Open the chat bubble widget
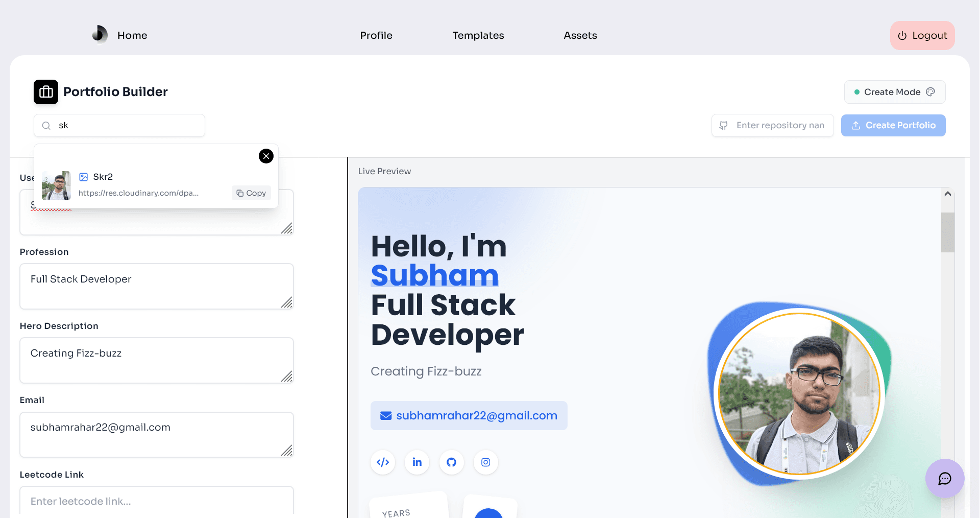This screenshot has height=518, width=980. tap(945, 479)
